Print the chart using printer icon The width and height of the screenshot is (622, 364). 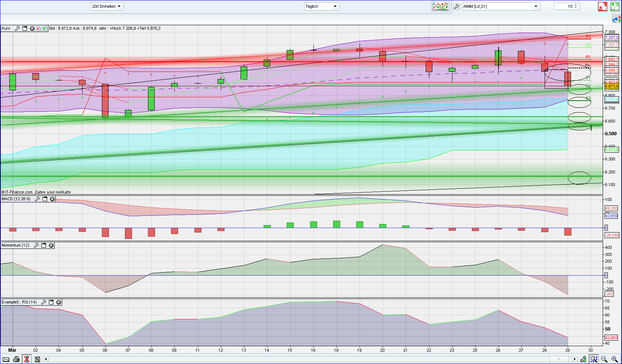(16, 359)
